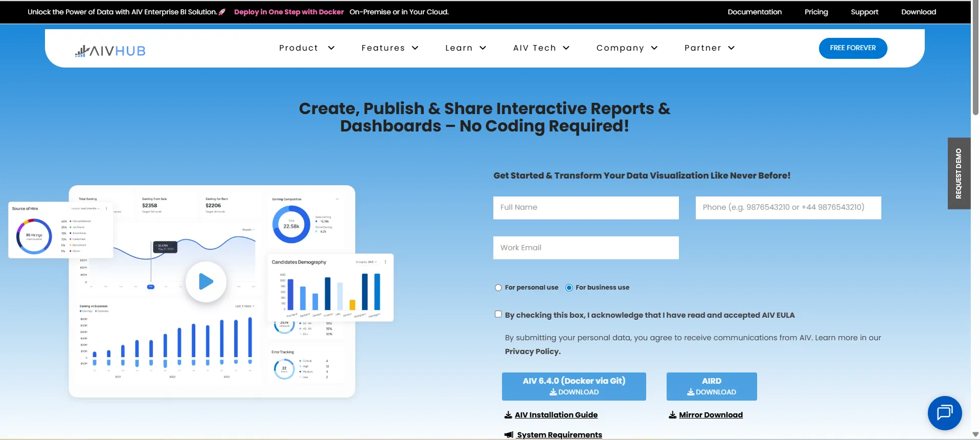
Task: Click the AIVHUB logo
Action: (x=110, y=50)
